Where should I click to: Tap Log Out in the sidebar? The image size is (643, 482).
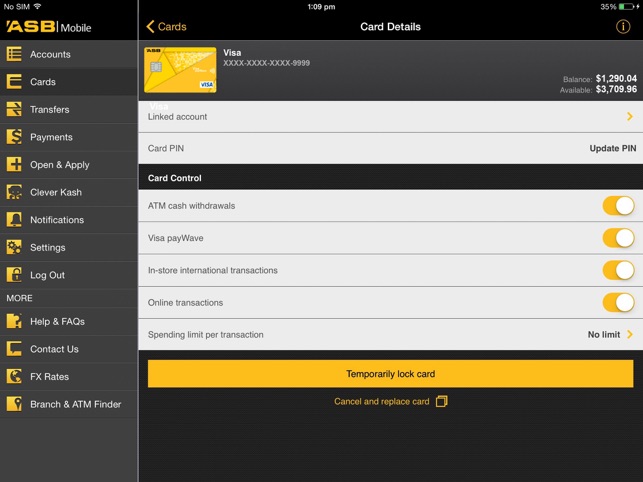69,275
